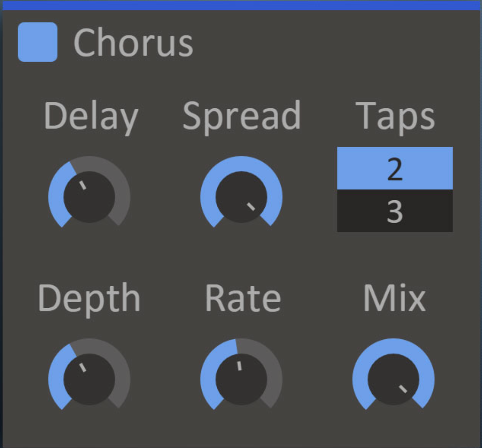Click the Rate parameter label
The width and height of the screenshot is (482, 448).
click(x=242, y=298)
